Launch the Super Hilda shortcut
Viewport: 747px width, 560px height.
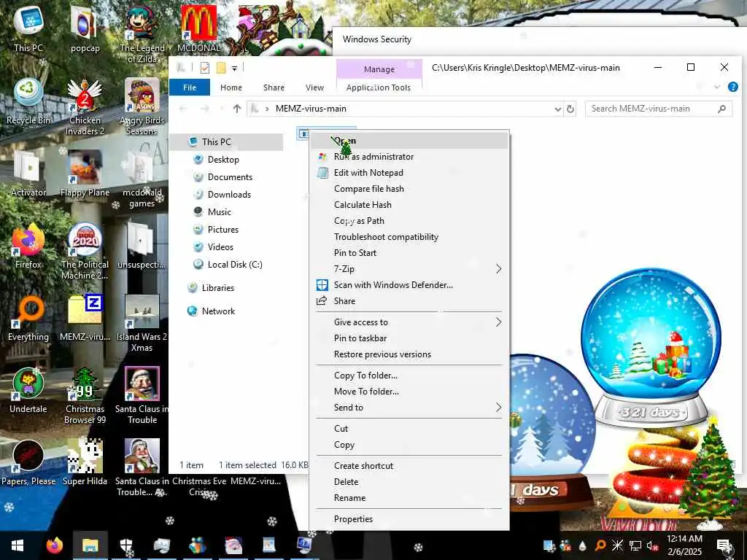pos(85,462)
